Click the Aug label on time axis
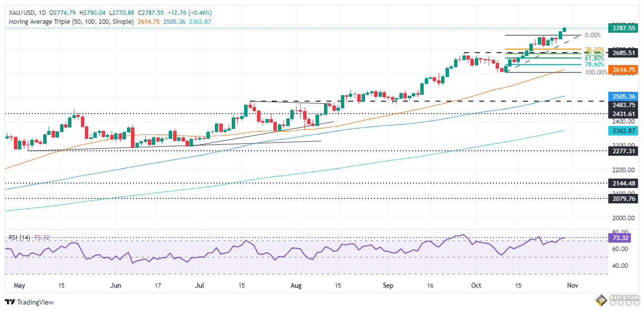 [296, 286]
